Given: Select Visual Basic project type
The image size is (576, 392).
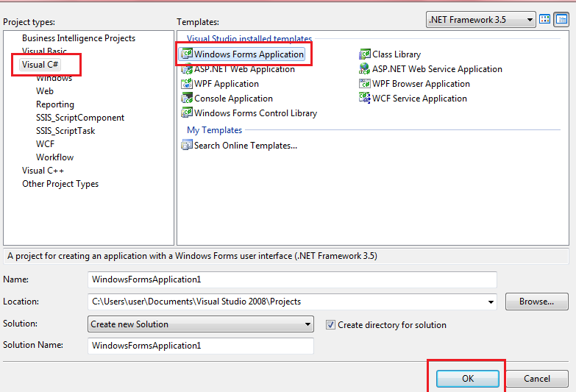Looking at the screenshot, I should pos(44,51).
